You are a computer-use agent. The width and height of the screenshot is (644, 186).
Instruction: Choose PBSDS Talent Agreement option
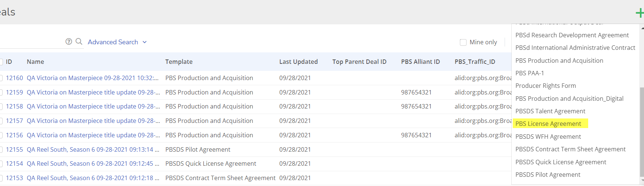pos(550,111)
